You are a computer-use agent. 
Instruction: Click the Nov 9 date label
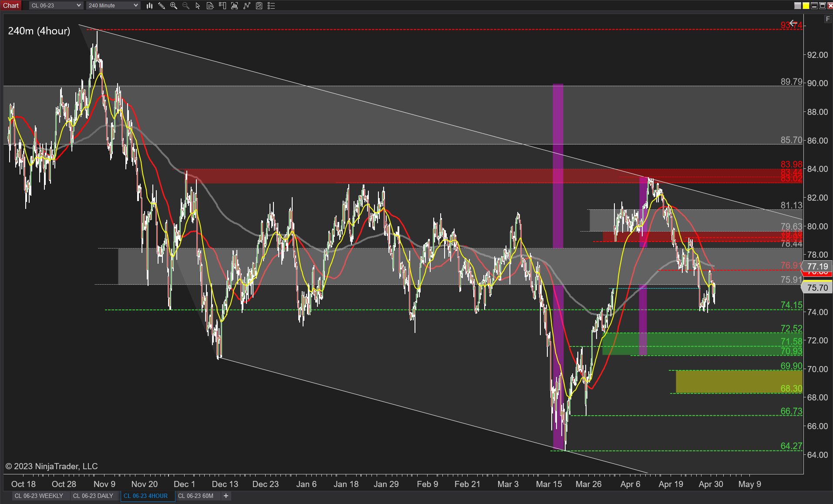[105, 484]
